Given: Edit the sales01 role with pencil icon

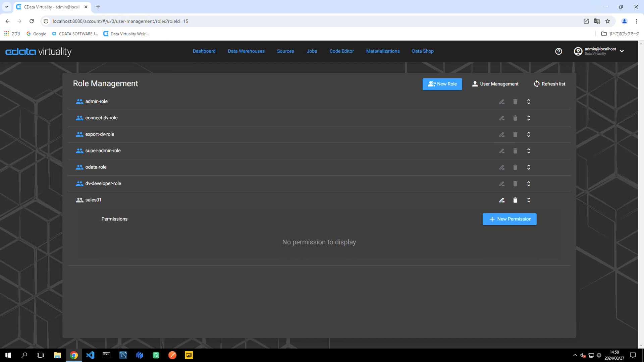Looking at the screenshot, I should pos(502,200).
